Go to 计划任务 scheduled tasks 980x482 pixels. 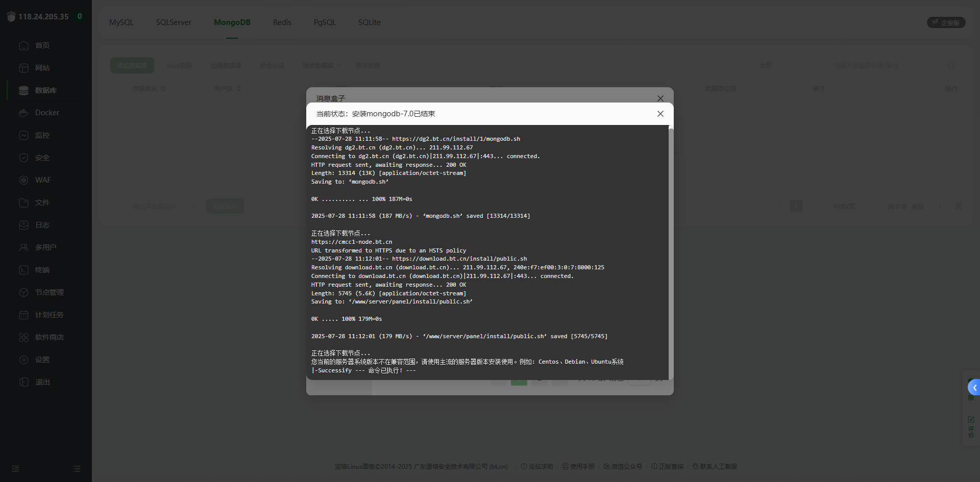point(49,315)
